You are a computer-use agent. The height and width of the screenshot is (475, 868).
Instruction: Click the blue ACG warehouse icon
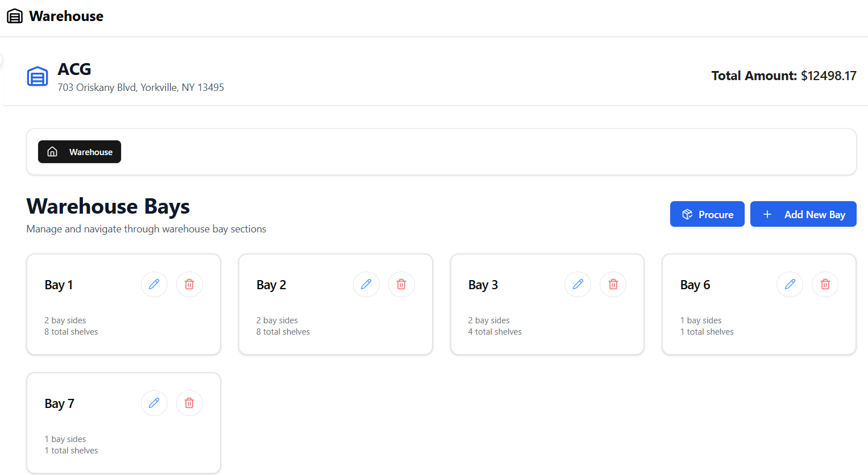point(38,76)
